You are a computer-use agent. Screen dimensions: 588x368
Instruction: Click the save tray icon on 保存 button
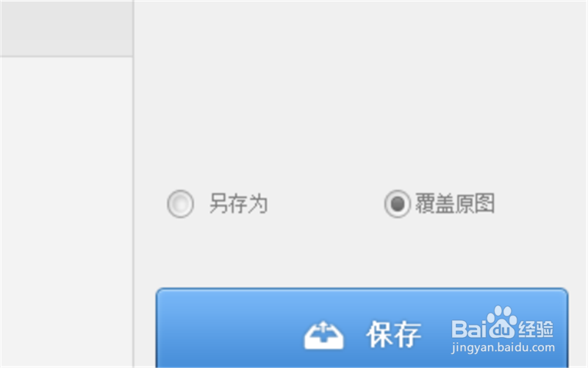pos(323,336)
